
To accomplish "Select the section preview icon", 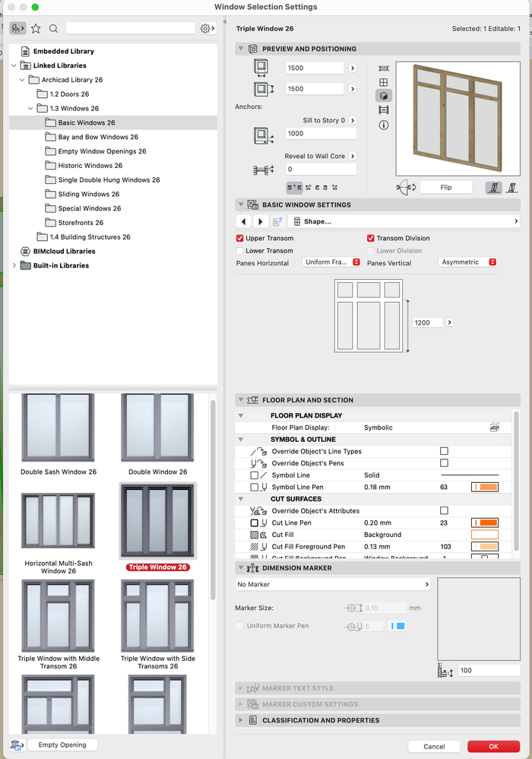I will tap(384, 110).
